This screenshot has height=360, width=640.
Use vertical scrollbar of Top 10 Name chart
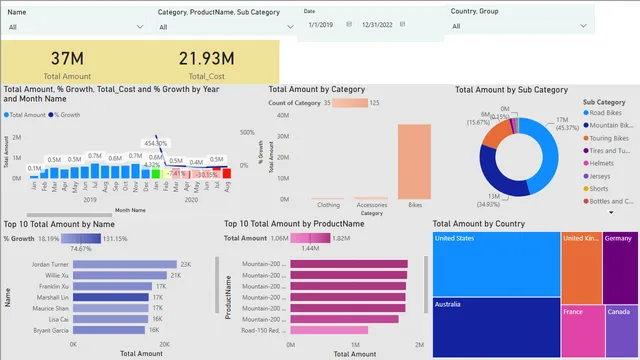coord(217,285)
